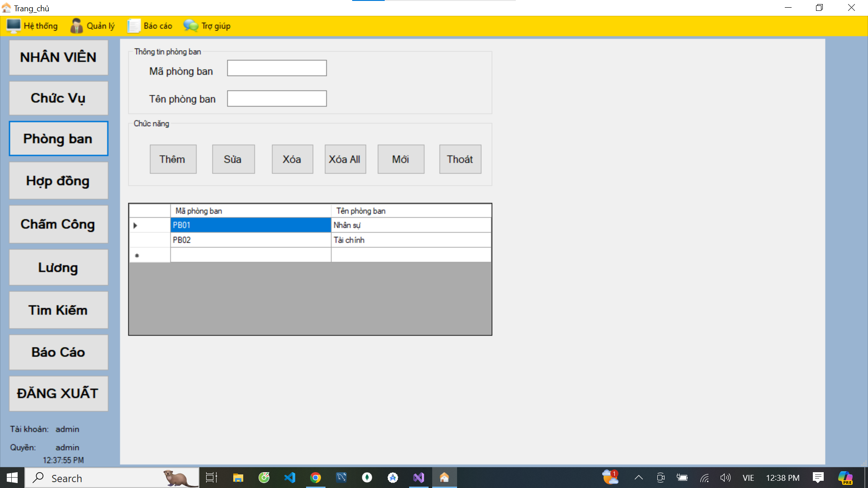This screenshot has width=868, height=488.
Task: Select the PB01 row in the table
Action: coord(249,225)
